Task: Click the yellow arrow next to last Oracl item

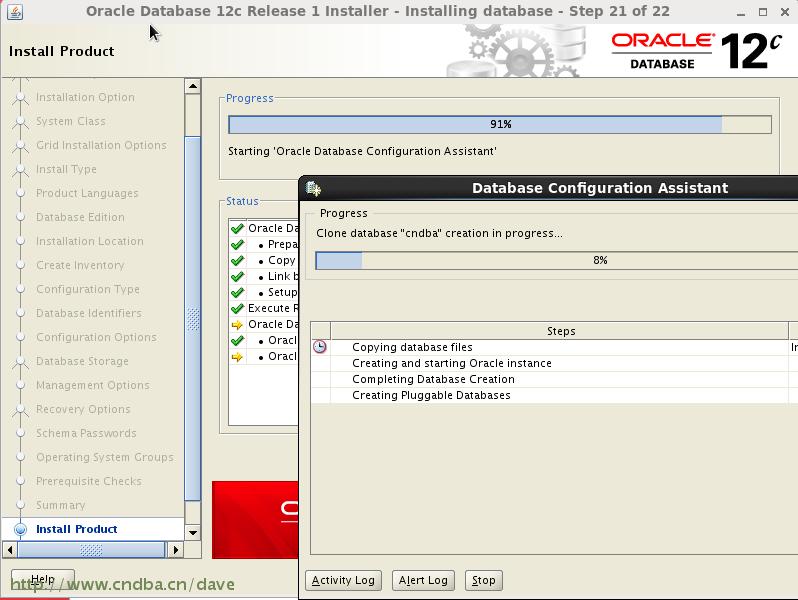Action: [x=237, y=357]
